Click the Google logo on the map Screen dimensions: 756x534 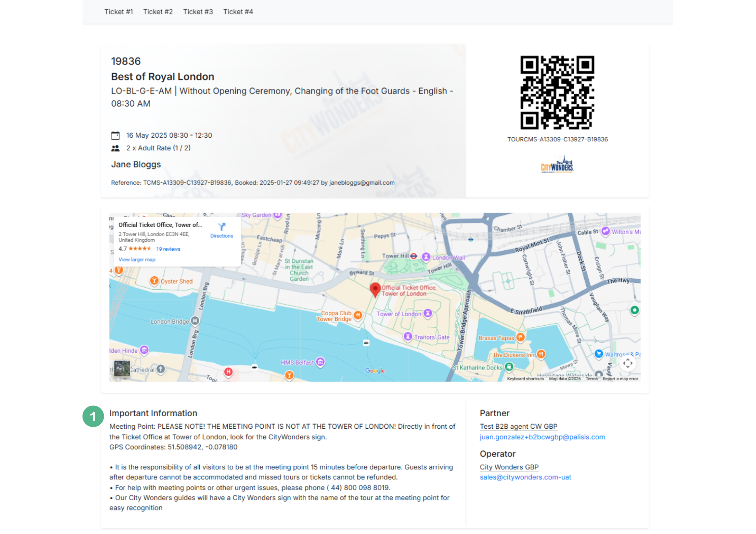[375, 370]
